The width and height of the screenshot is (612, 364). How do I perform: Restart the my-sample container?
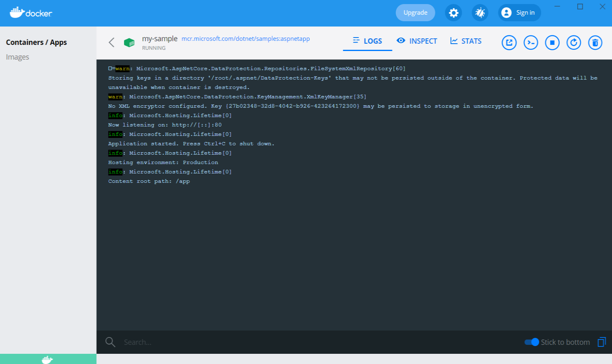[574, 42]
